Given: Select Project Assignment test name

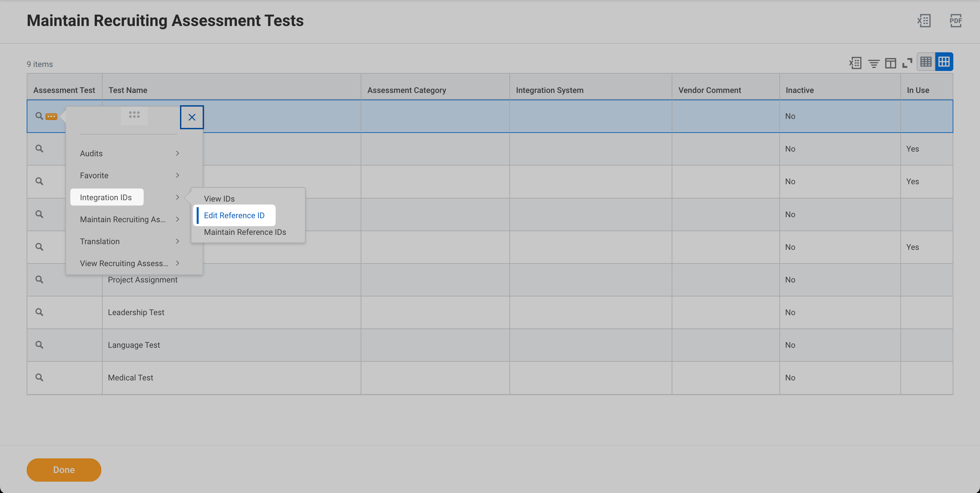Looking at the screenshot, I should pos(143,279).
